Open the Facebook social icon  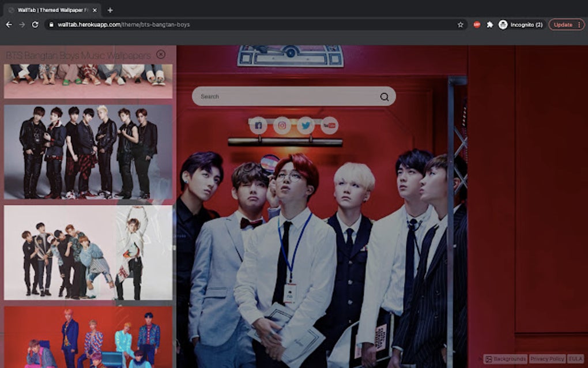[x=259, y=126]
